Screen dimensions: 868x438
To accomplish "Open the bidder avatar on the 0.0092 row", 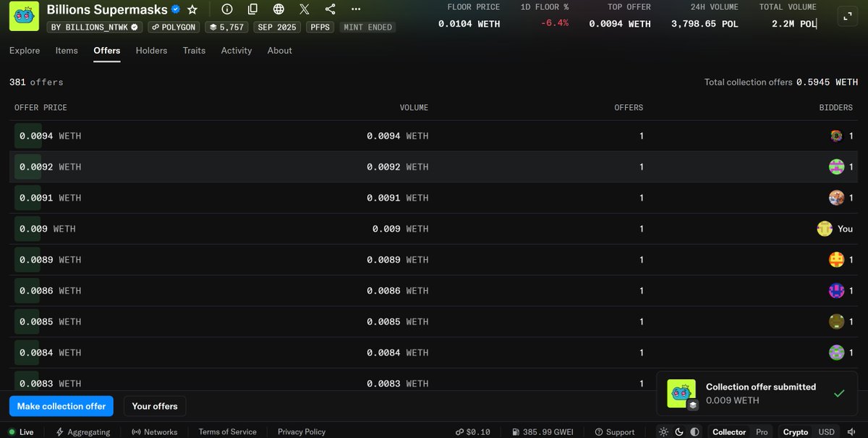I will coord(836,167).
